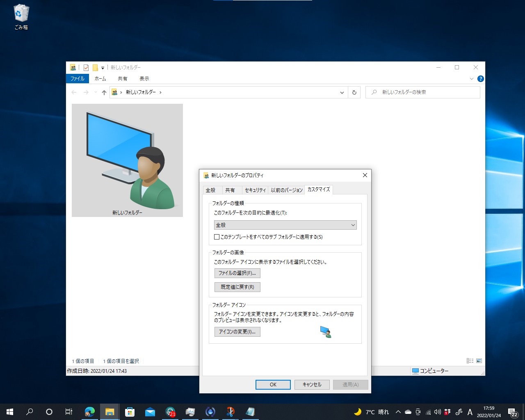Open the Change Icon dialog for the folder
Image resolution: width=525 pixels, height=420 pixels.
(237, 332)
